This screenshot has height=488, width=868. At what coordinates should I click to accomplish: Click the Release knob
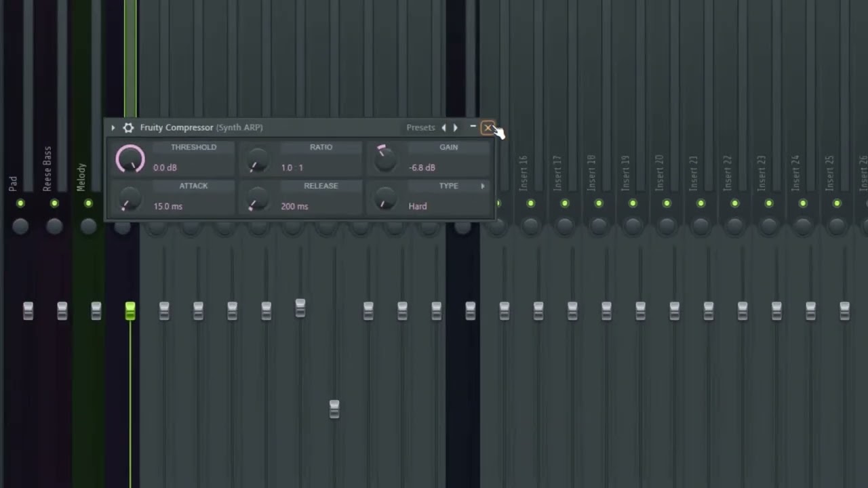pos(257,200)
